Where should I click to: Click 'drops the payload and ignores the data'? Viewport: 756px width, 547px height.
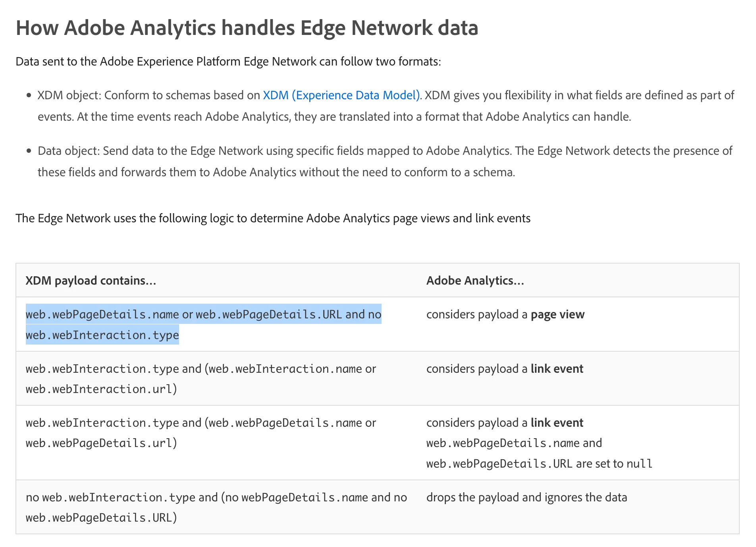click(527, 497)
